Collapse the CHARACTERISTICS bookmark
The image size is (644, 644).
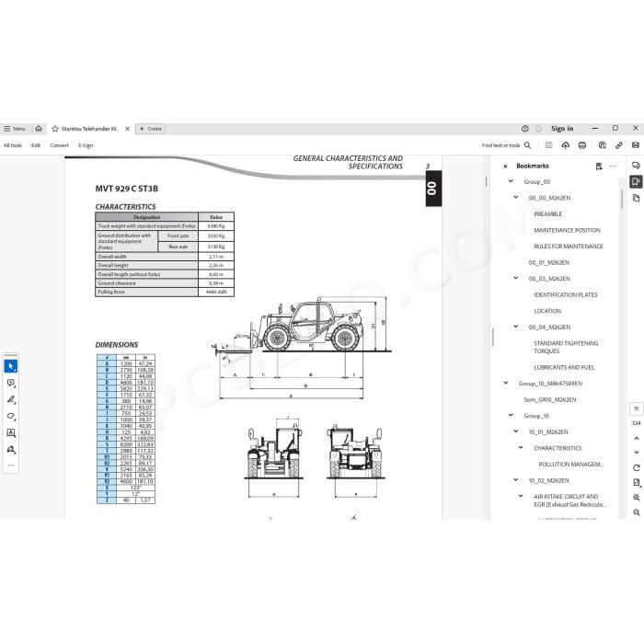click(x=521, y=448)
